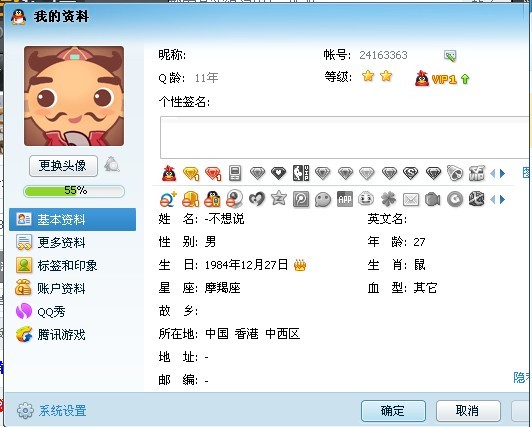This screenshot has height=427, width=532.
Task: Click the edit profile icon beside account number
Action: 450,55
